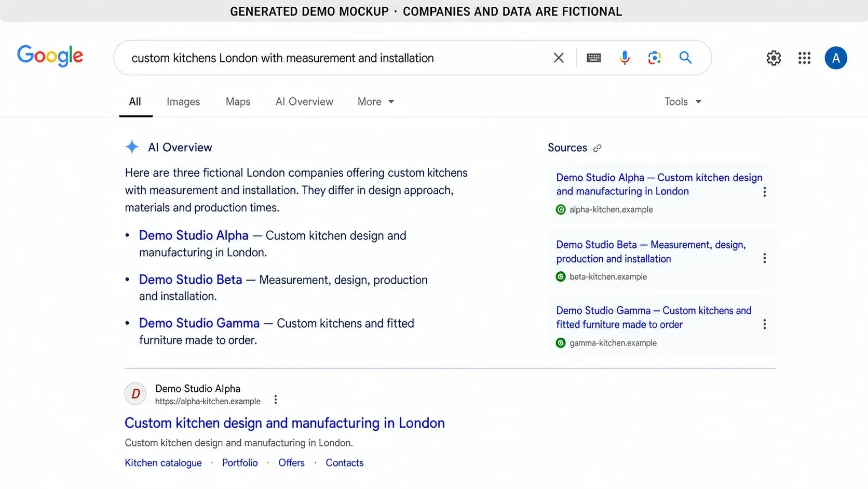Open three-dot menu for Demo Studio Alpha source
Screen dimensions: 868x489
point(764,192)
